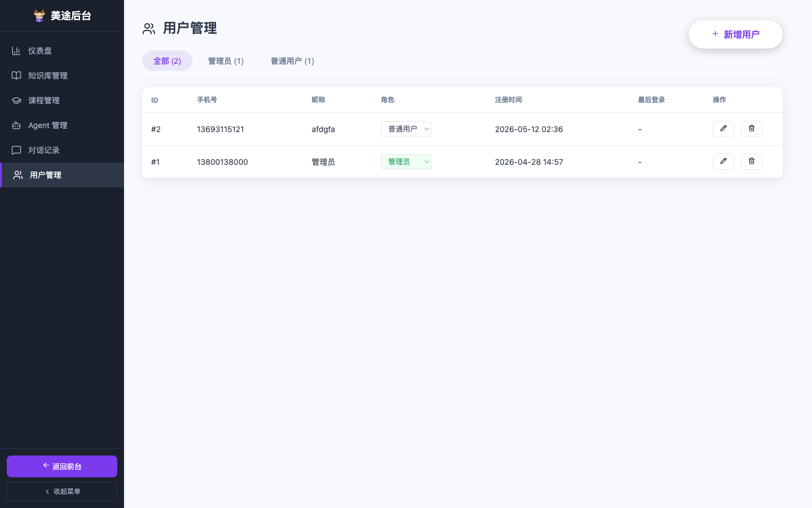Click the phone number 13693115121
The width and height of the screenshot is (812, 508).
pyautogui.click(x=220, y=129)
